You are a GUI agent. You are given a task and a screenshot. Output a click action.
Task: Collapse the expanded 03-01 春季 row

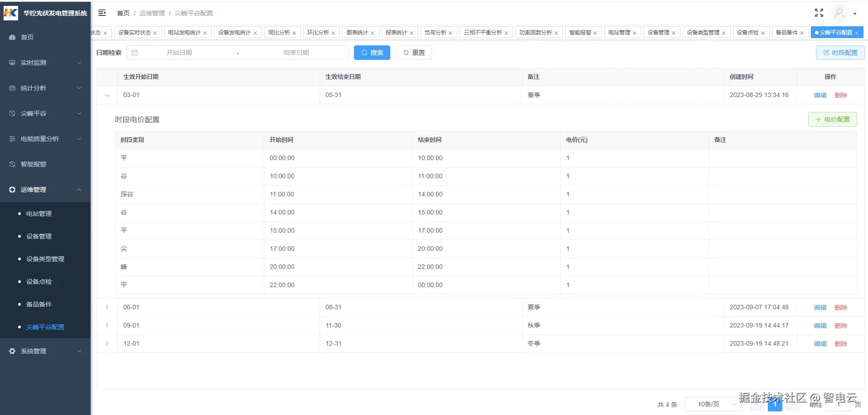coord(107,95)
